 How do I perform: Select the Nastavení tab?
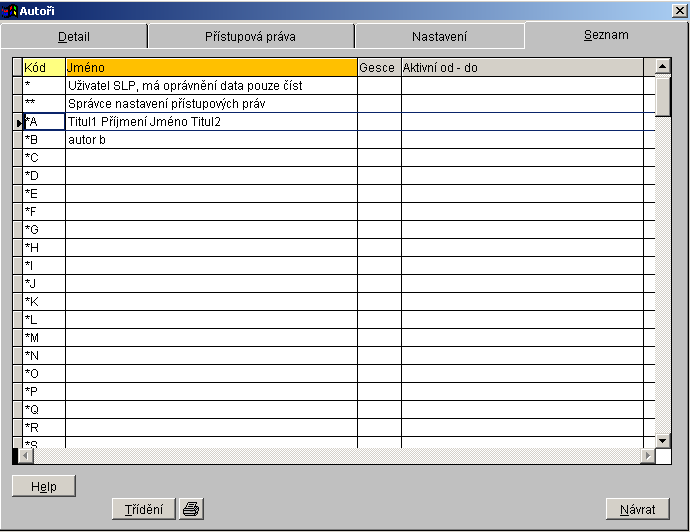[439, 37]
